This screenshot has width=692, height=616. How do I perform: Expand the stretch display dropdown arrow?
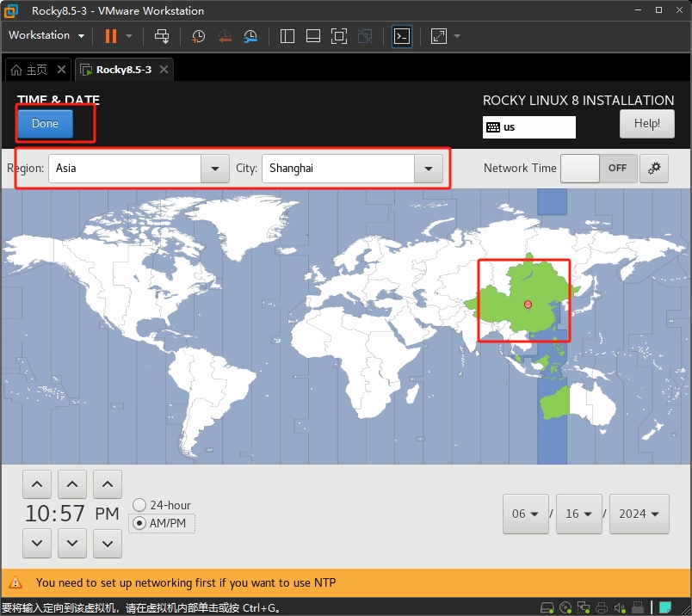(457, 36)
